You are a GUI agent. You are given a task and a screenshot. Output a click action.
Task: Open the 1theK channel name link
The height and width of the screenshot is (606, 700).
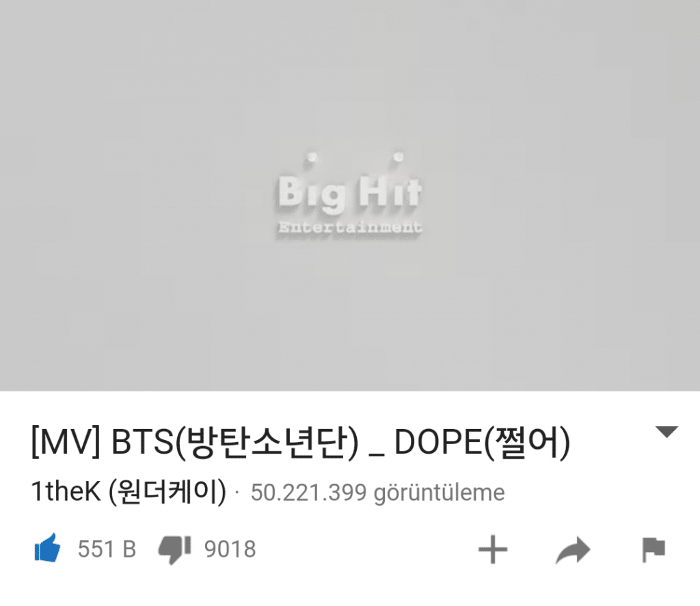point(129,491)
